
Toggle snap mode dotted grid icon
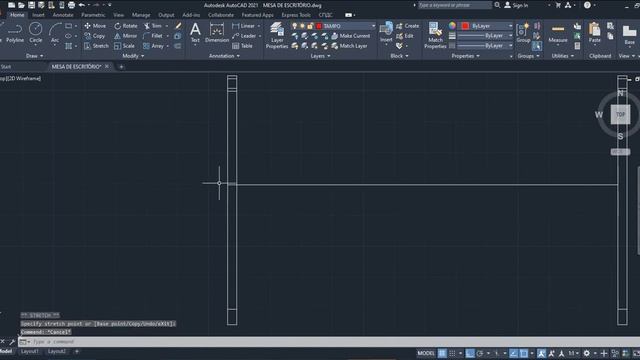tap(452, 353)
